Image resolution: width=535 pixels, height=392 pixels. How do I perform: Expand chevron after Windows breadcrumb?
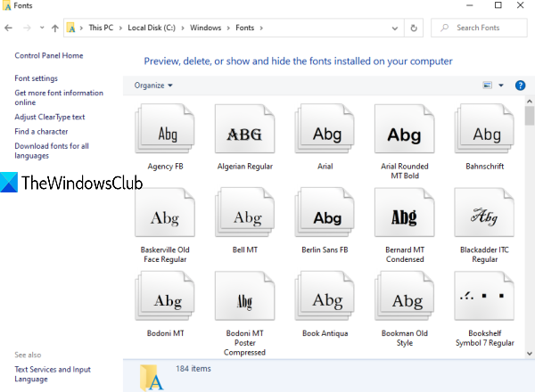click(x=228, y=28)
